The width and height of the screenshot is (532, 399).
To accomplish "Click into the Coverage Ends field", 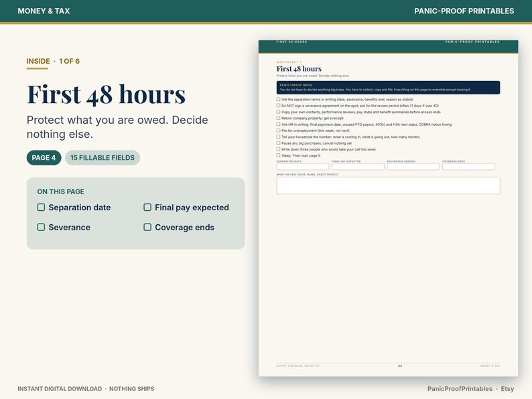I will [468, 167].
